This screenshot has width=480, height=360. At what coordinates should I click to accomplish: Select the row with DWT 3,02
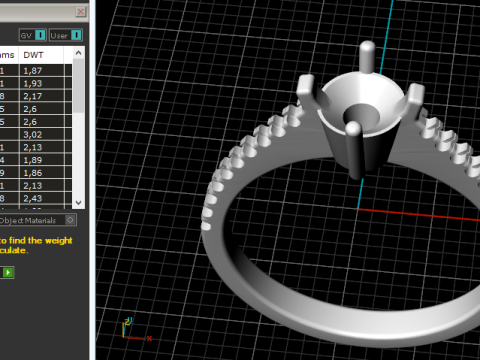coord(36,135)
